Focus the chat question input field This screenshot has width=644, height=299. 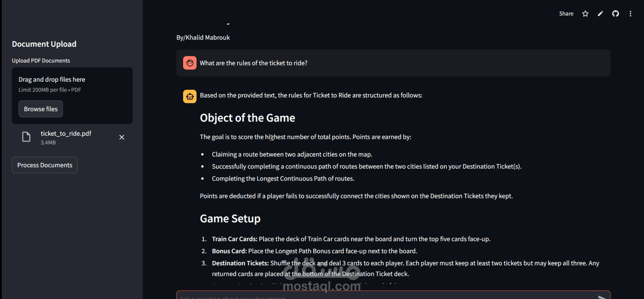coord(385,296)
